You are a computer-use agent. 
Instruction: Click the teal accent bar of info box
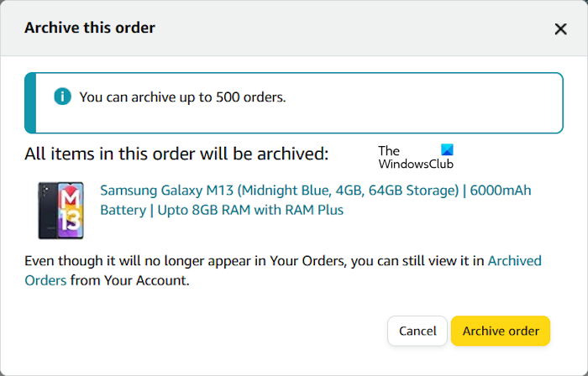click(x=30, y=102)
